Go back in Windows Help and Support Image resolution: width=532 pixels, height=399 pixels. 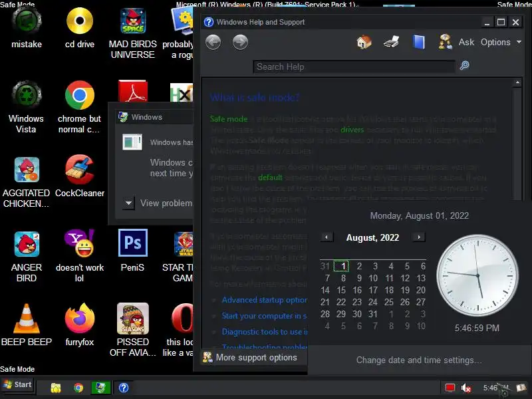pos(213,43)
